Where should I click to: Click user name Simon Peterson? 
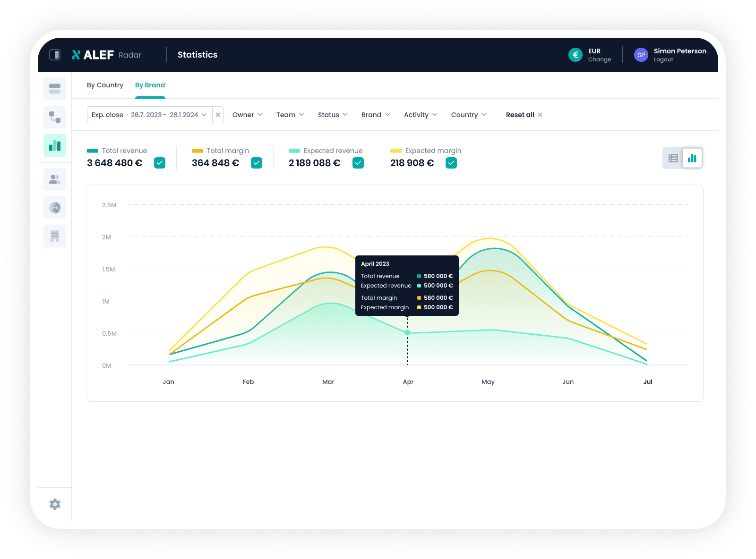pos(680,51)
